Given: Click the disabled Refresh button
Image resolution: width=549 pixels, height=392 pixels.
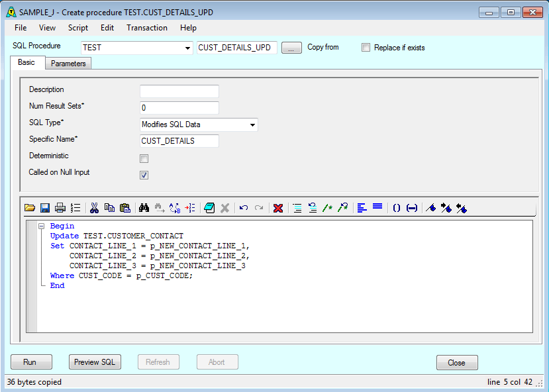Looking at the screenshot, I should (158, 362).
